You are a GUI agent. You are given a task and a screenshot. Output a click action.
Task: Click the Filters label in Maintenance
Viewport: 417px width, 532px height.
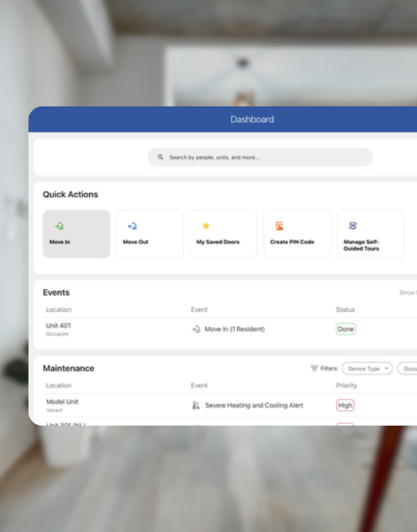pyautogui.click(x=330, y=368)
